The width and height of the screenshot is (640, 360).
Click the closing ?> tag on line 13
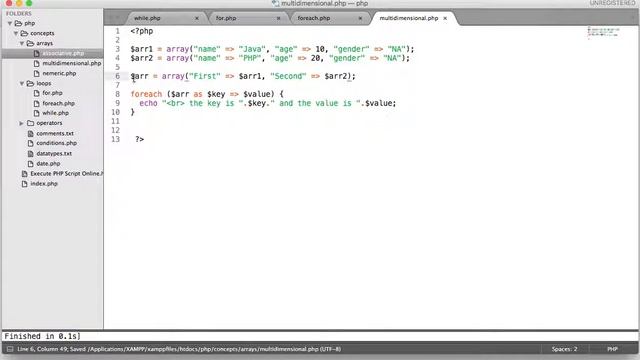click(x=140, y=139)
